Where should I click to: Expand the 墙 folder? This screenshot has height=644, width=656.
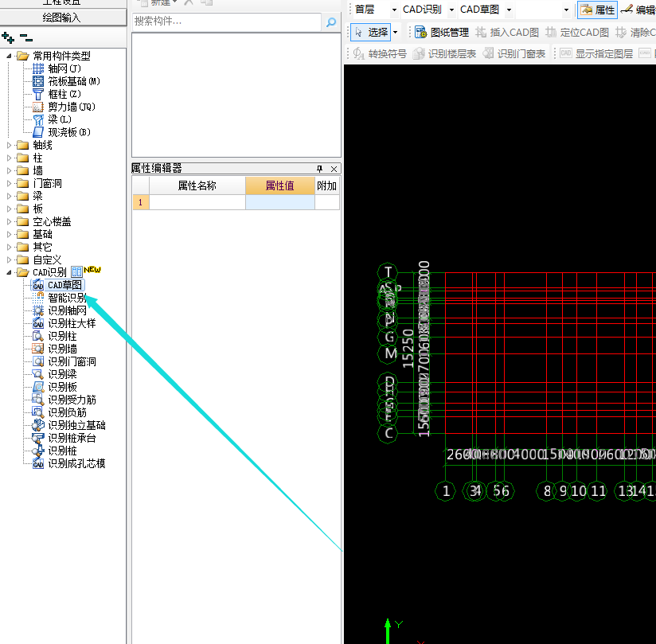point(9,170)
